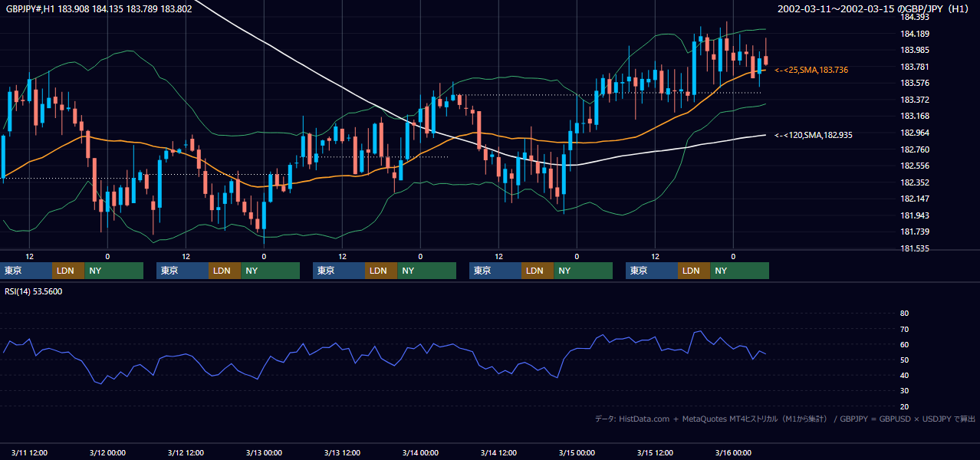Viewport: 980px width, 460px height.
Task: Select the 3/13 00:00 date label
Action: tap(263, 452)
